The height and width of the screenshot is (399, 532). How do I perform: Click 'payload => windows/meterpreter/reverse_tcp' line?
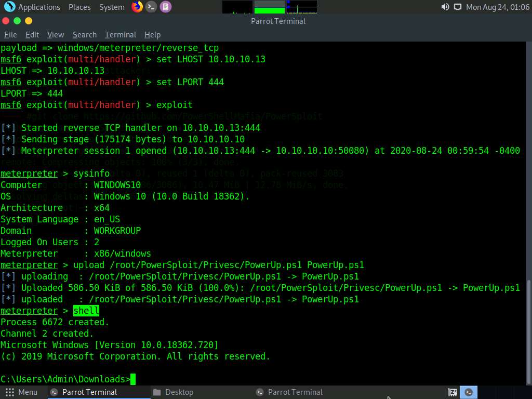[x=110, y=47]
